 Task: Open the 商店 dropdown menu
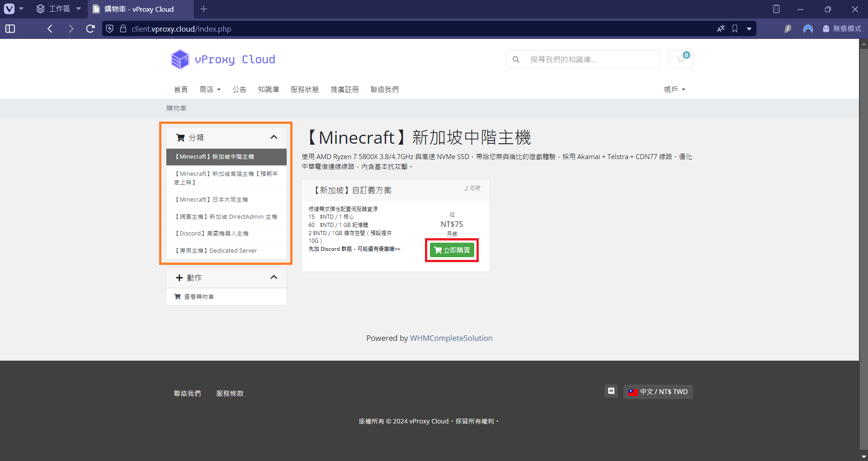pyautogui.click(x=210, y=89)
